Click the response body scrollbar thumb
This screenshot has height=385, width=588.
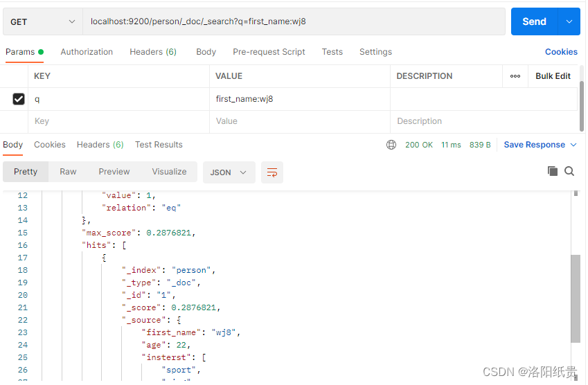(576, 298)
